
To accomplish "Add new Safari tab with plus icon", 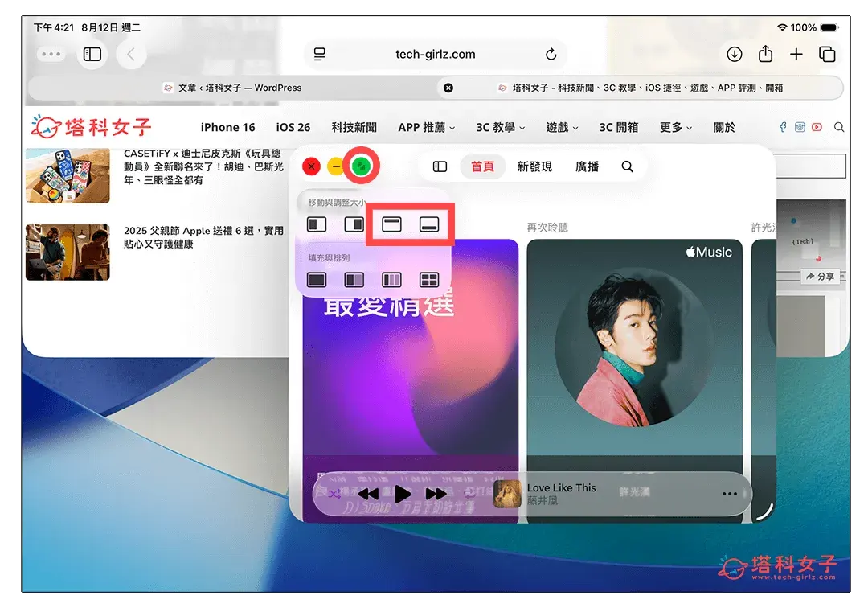I will pos(796,54).
